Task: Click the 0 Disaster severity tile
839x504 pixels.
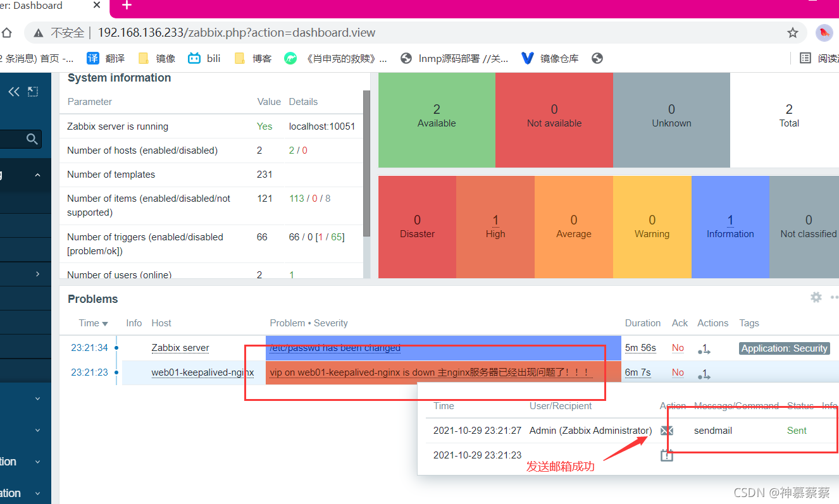Action: pos(417,226)
